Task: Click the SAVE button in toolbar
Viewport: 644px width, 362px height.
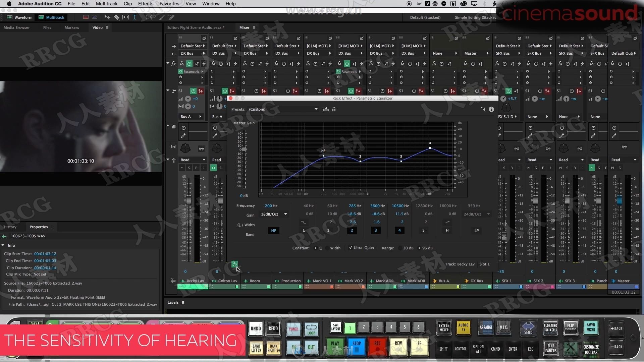Action: 35,323
